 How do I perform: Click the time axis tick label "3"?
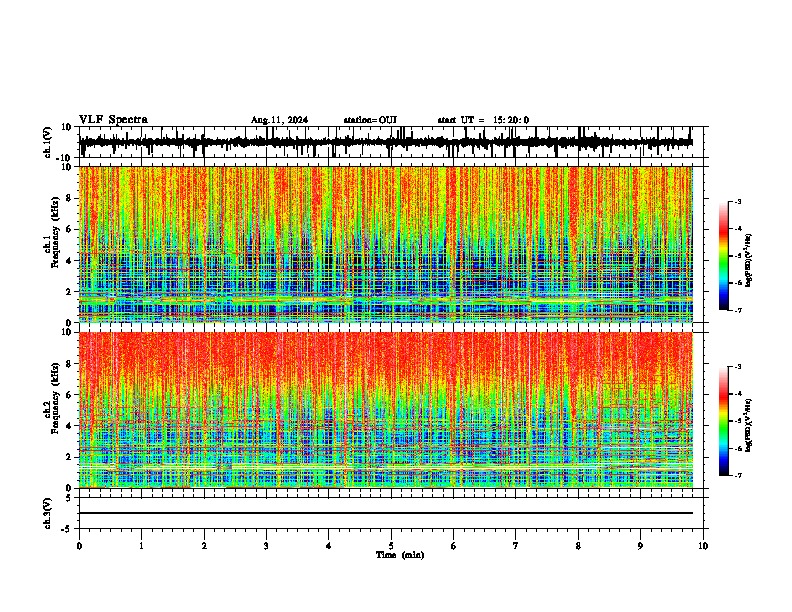266,546
